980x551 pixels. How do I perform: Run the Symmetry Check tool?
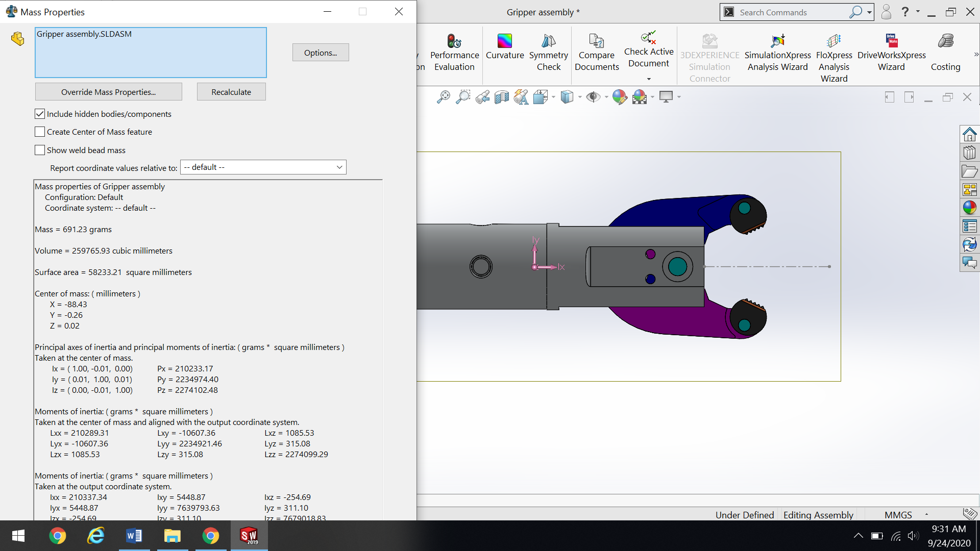(549, 53)
